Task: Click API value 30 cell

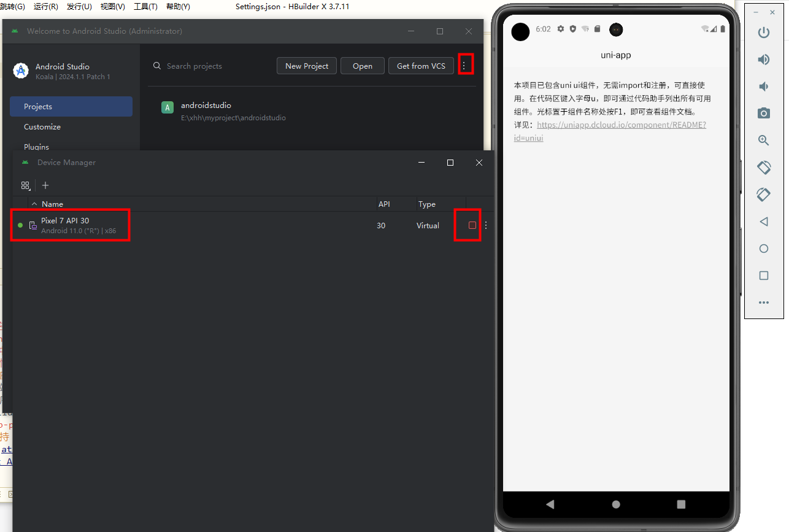Action: [x=381, y=225]
